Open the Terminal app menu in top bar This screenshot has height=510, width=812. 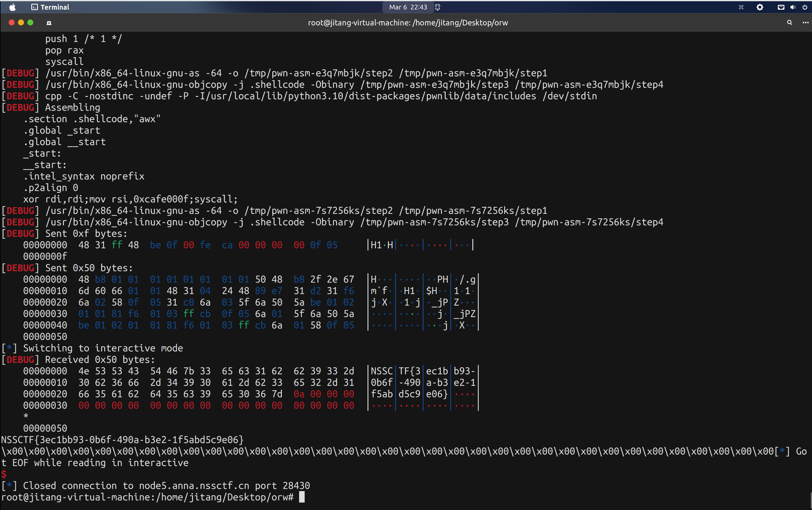pos(50,7)
